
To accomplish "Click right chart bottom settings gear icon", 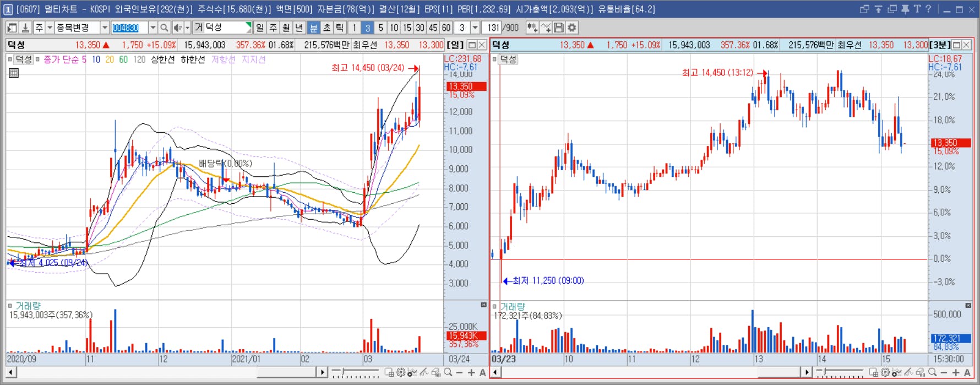I will (x=885, y=372).
